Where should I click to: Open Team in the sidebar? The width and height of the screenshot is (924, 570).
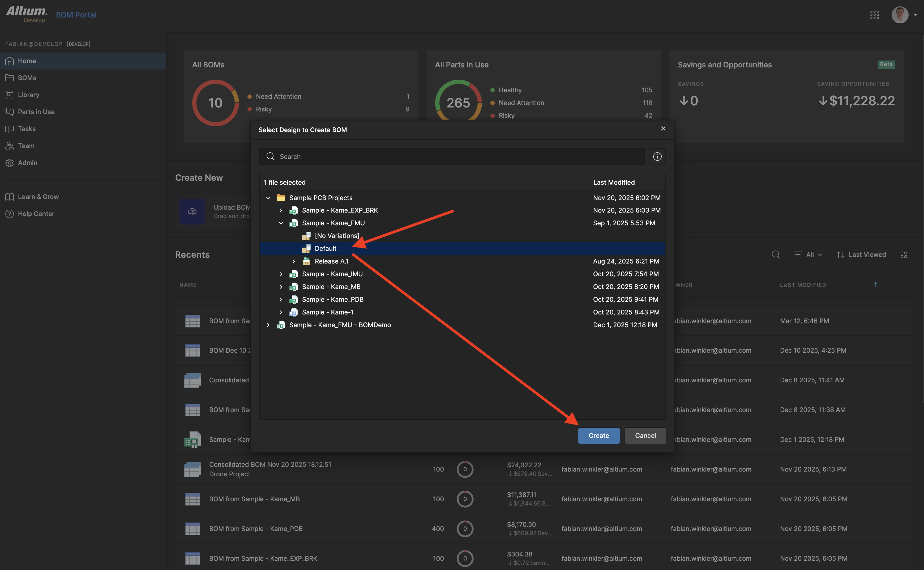point(83,145)
